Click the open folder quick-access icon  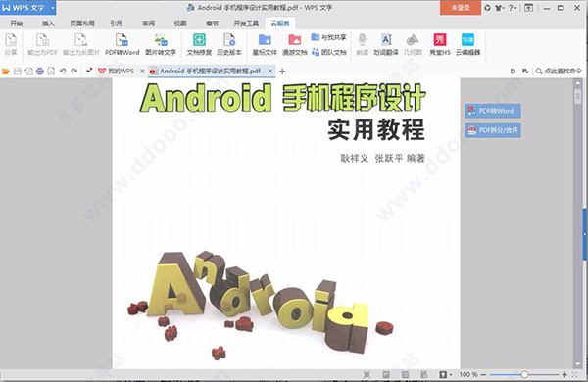tap(6, 71)
